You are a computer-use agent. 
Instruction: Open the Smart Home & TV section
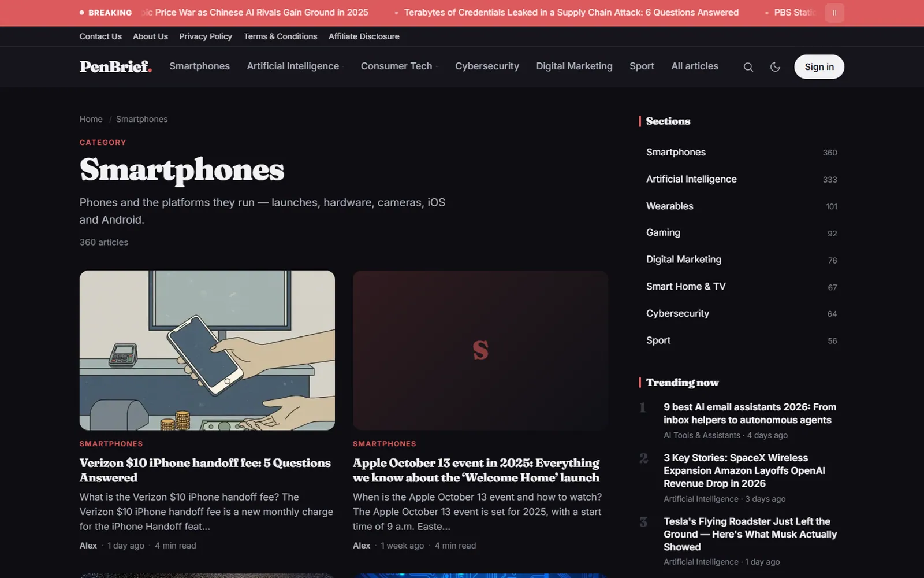[x=742, y=286]
